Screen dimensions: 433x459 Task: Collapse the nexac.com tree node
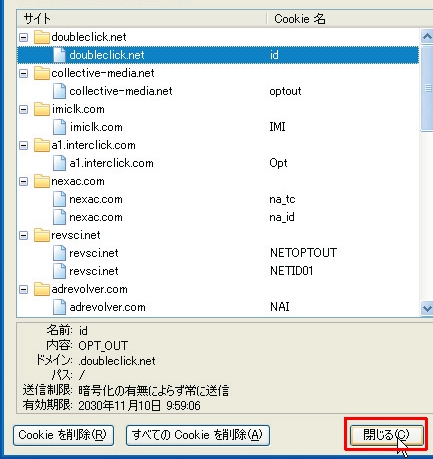[x=23, y=181]
